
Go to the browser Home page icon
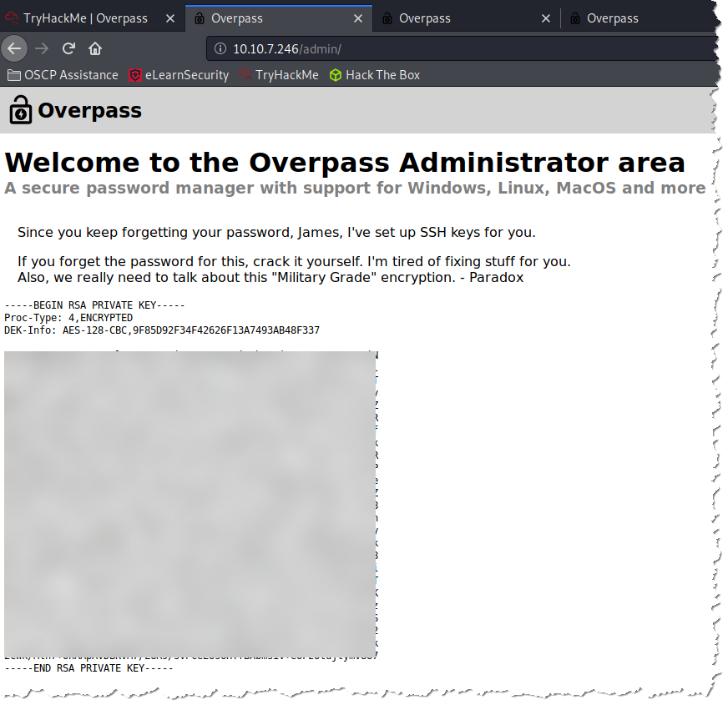tap(95, 48)
